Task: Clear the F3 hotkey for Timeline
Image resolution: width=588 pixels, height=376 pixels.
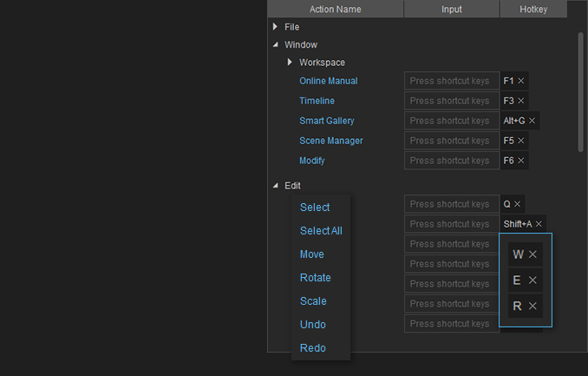Action: point(521,101)
